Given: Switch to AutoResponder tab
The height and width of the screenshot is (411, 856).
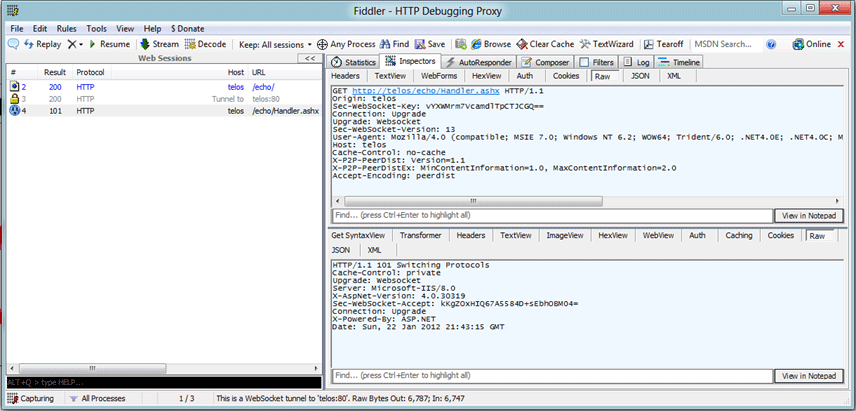Looking at the screenshot, I should [479, 63].
